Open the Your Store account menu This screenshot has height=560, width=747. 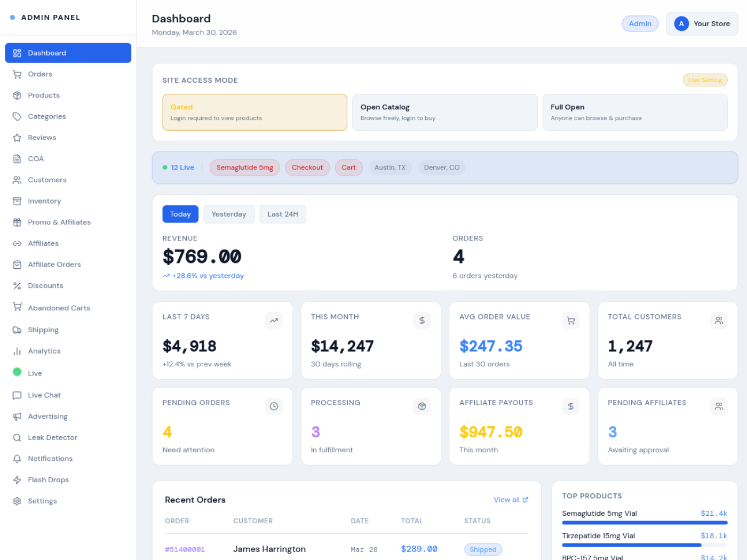[702, 23]
